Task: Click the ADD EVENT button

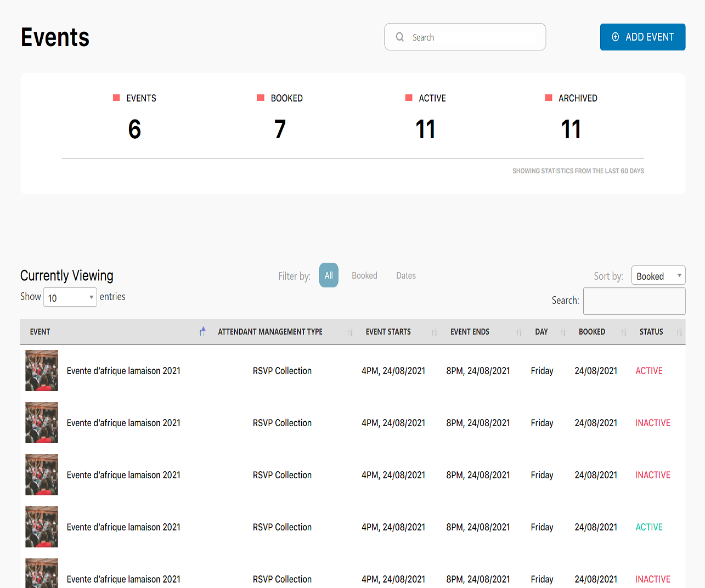Action: click(x=642, y=37)
